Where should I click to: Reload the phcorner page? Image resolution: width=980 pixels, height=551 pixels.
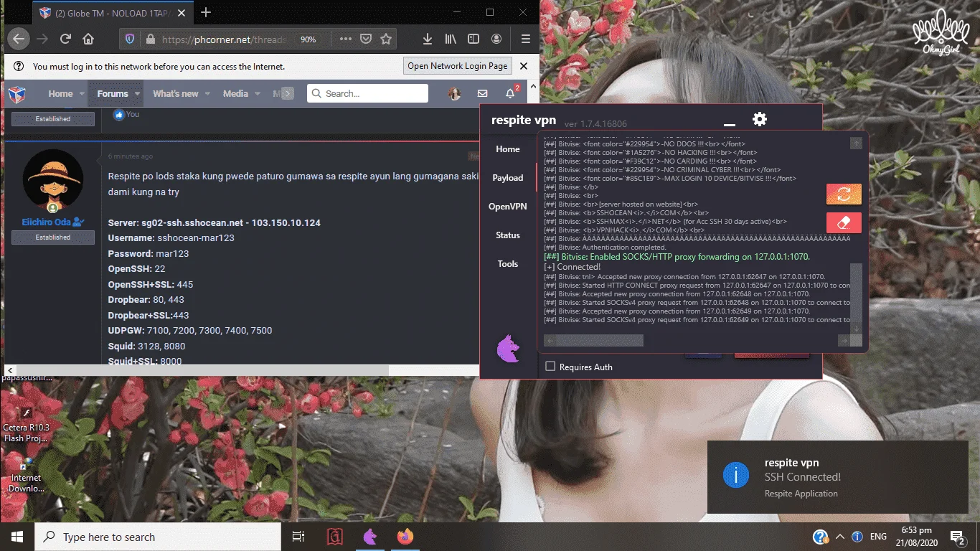click(x=65, y=39)
